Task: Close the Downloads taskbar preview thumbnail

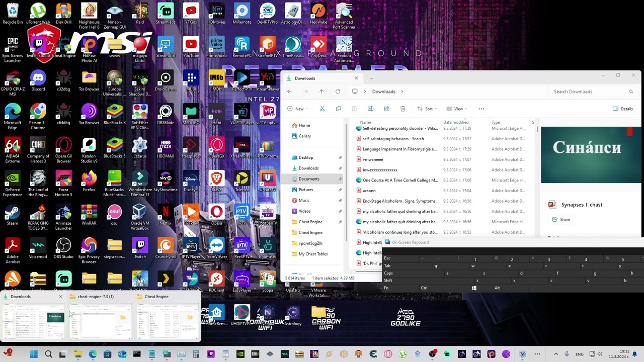Action: (60, 297)
